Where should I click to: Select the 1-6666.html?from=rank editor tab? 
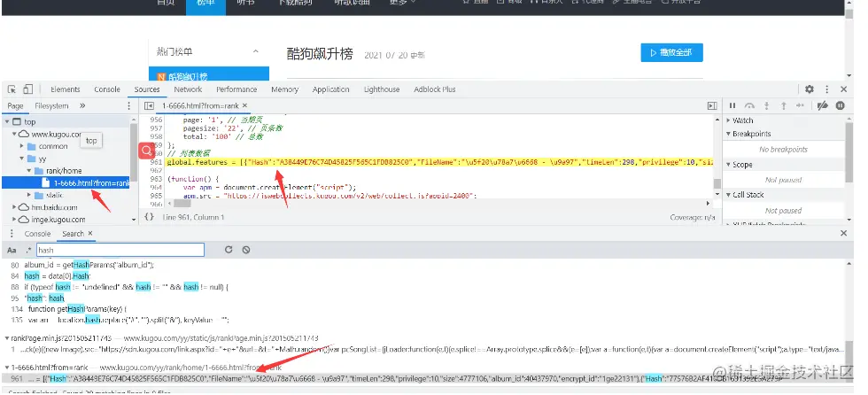(200, 105)
